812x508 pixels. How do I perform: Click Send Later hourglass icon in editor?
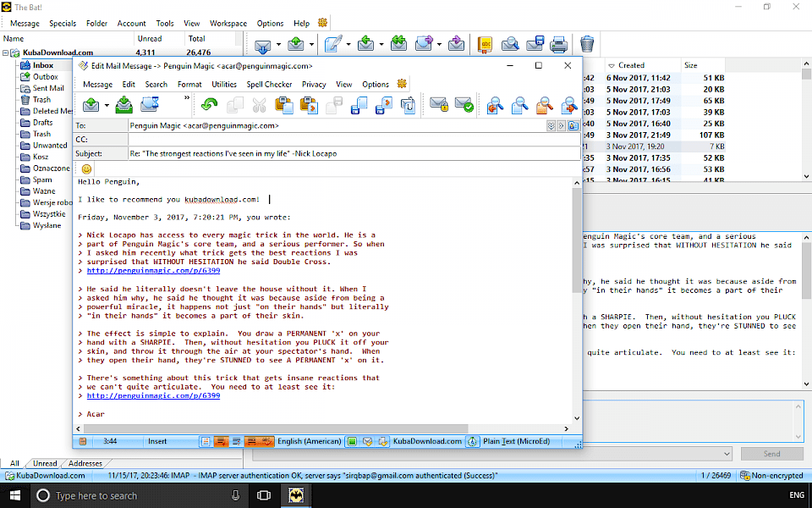point(149,105)
